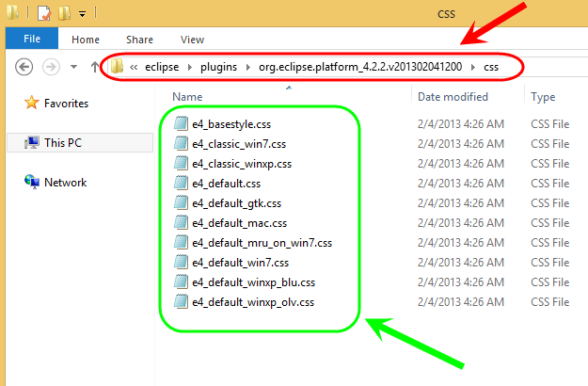Expand hidden path items via double chevron

coord(134,67)
